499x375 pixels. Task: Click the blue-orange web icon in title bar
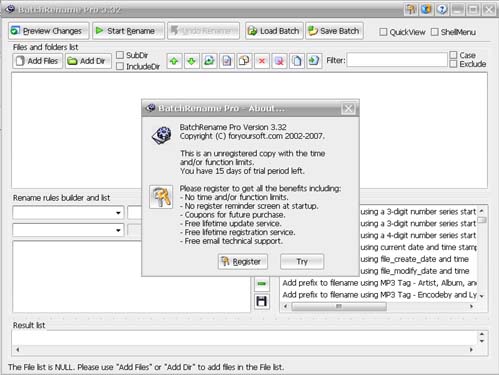point(426,9)
